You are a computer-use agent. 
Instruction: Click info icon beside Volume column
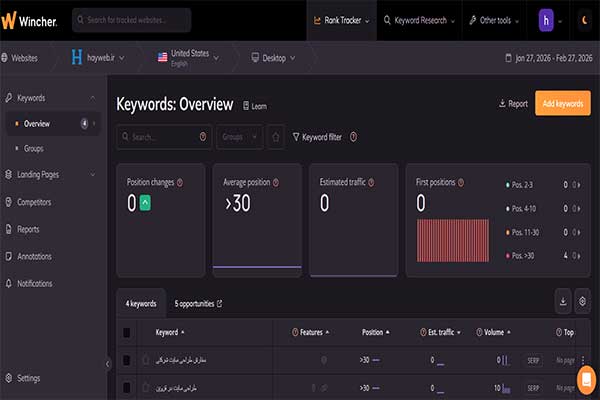(479, 332)
